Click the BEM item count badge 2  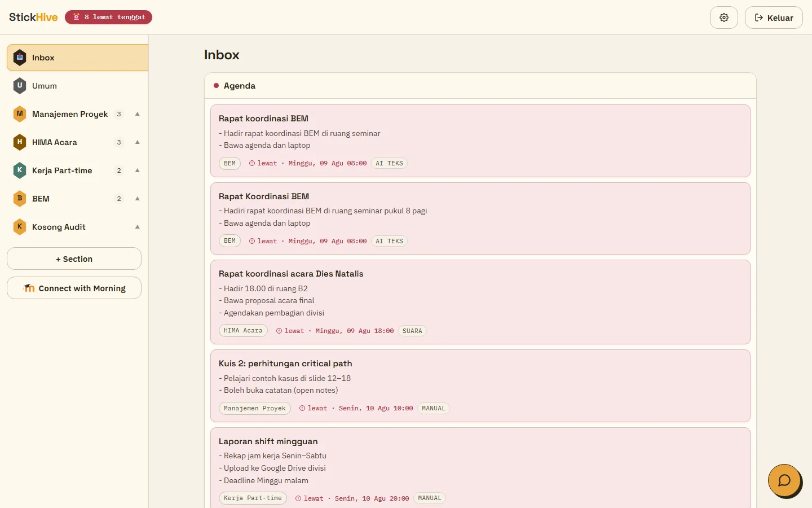[x=119, y=199]
